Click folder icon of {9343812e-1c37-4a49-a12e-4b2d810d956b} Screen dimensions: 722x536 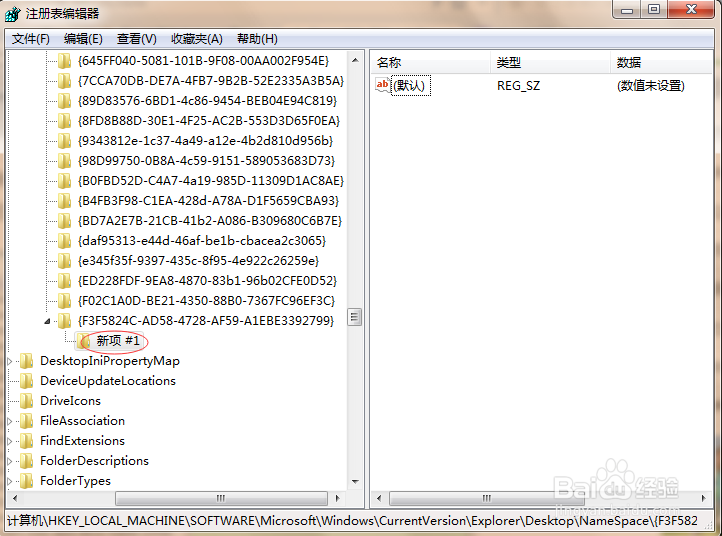click(64, 141)
